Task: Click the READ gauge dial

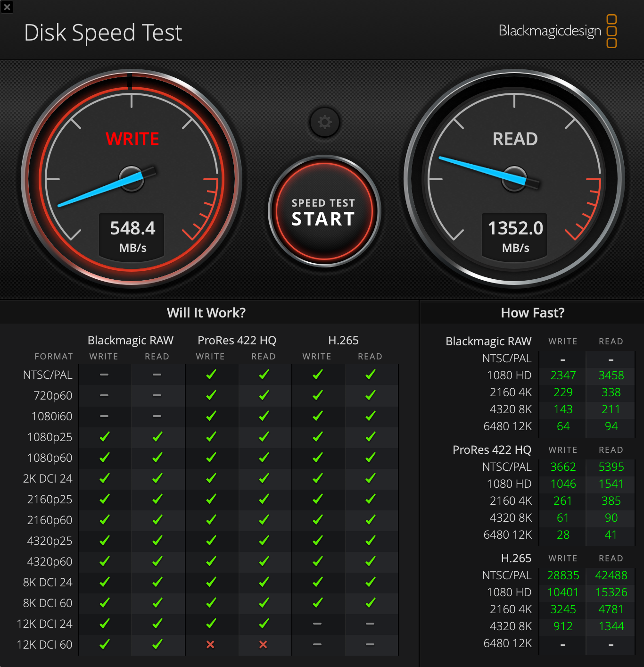Action: (x=514, y=179)
